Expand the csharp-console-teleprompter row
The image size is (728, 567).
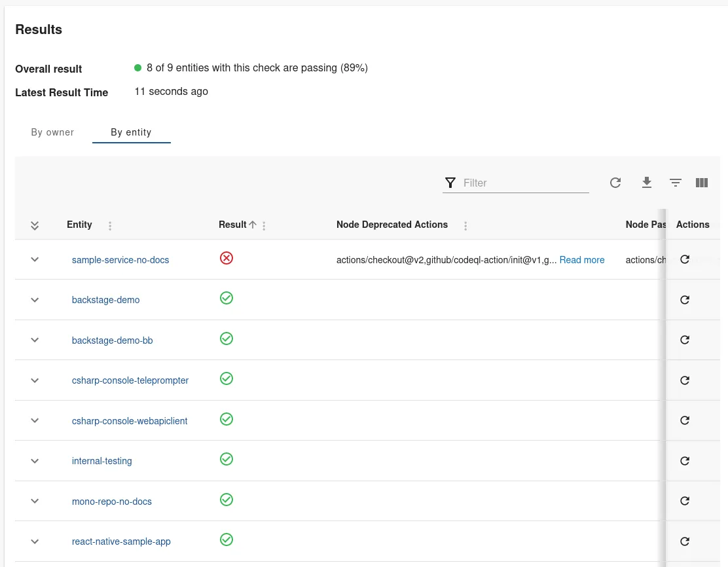(35, 380)
